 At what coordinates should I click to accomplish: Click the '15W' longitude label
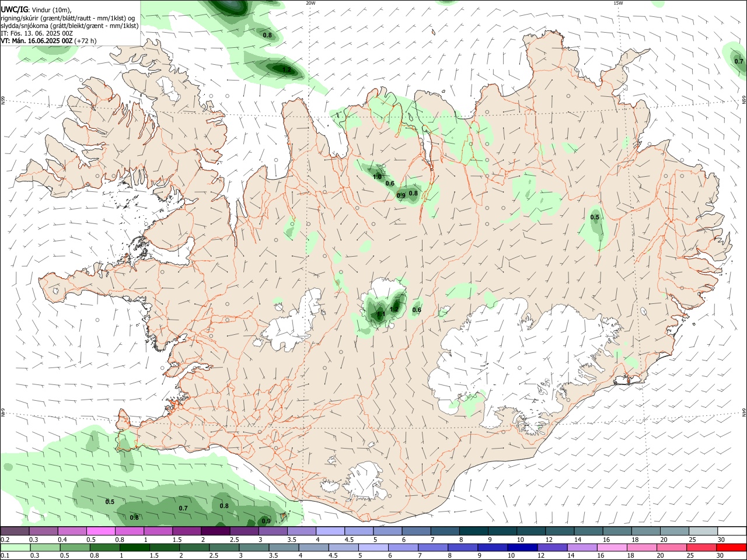click(x=618, y=3)
